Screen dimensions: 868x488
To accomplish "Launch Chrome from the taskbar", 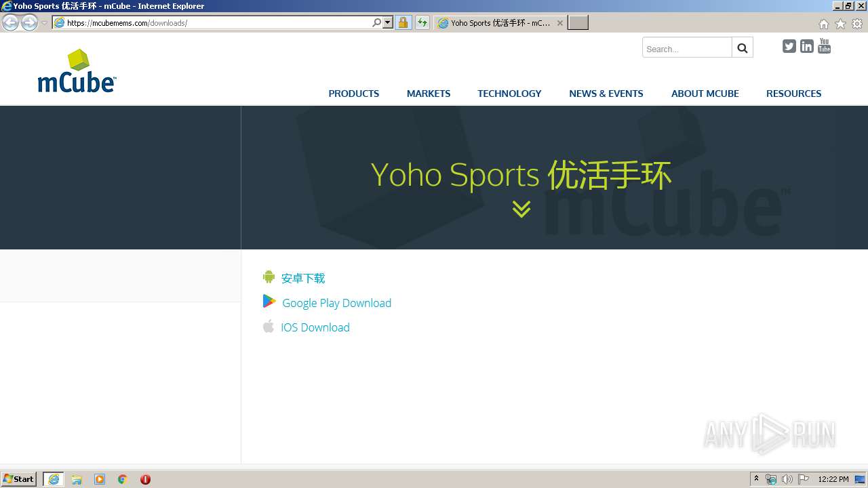I will click(123, 479).
